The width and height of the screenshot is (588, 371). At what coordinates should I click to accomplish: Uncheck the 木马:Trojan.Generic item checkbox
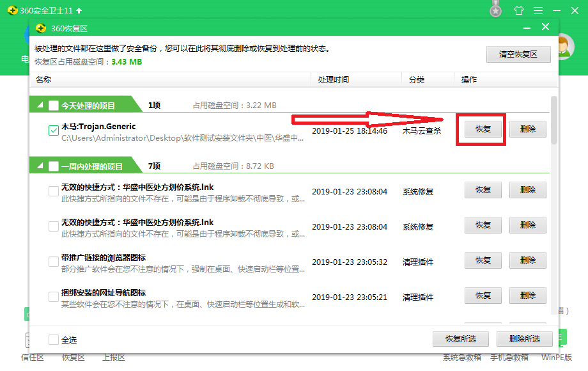[54, 130]
